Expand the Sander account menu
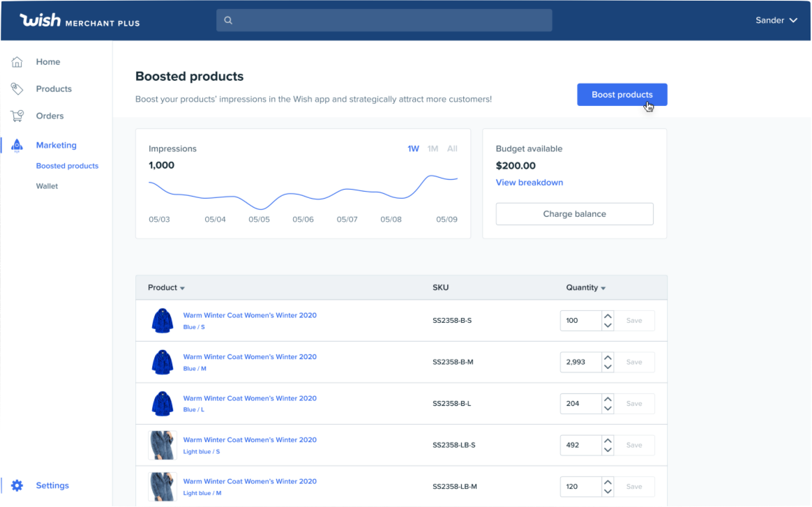 tap(776, 20)
